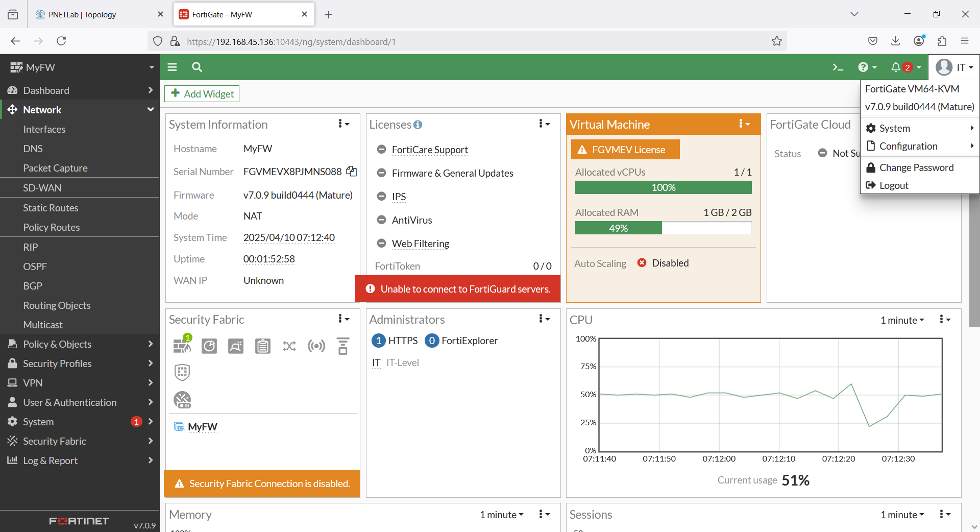Open Licenses widget options menu
The height and width of the screenshot is (532, 980).
pos(544,124)
